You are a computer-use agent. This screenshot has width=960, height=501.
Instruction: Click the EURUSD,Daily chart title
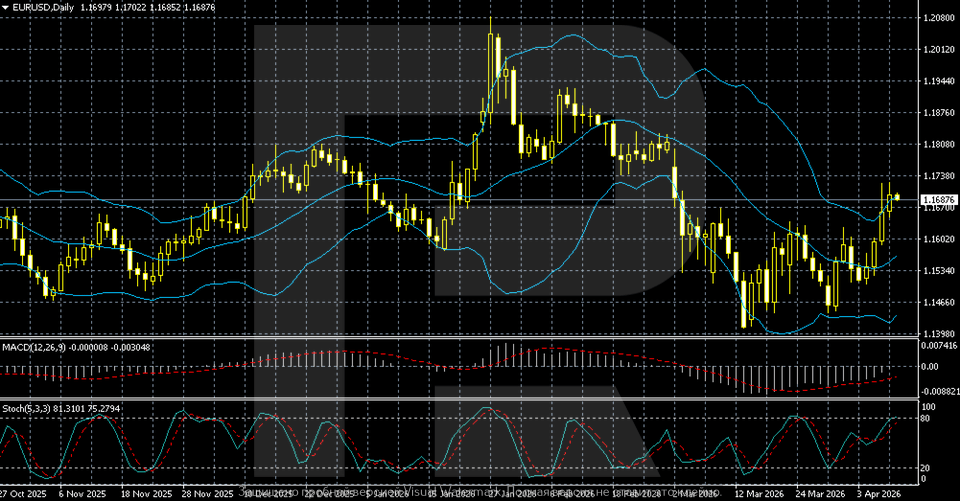pyautogui.click(x=38, y=7)
